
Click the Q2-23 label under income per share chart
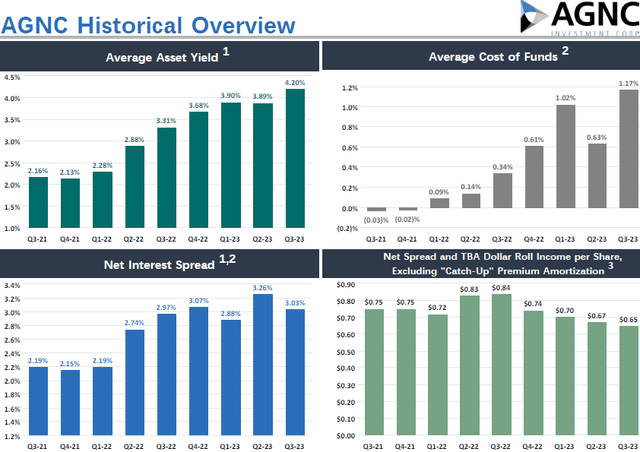click(x=596, y=447)
